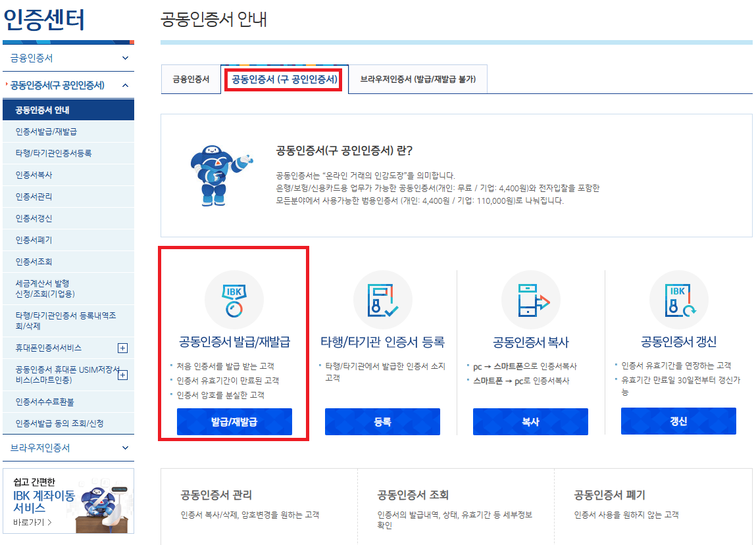Select the 공동인증서 (구 공인인증서) tab
The image size is (756, 545).
tap(284, 80)
